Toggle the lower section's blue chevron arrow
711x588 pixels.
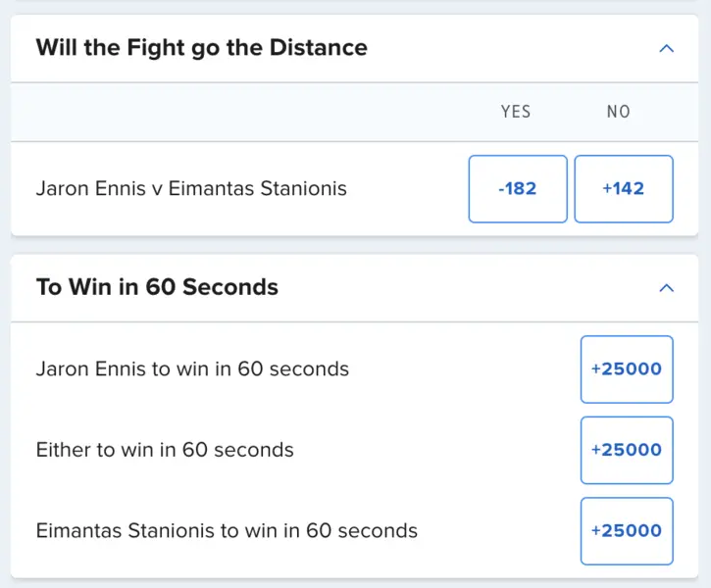667,287
